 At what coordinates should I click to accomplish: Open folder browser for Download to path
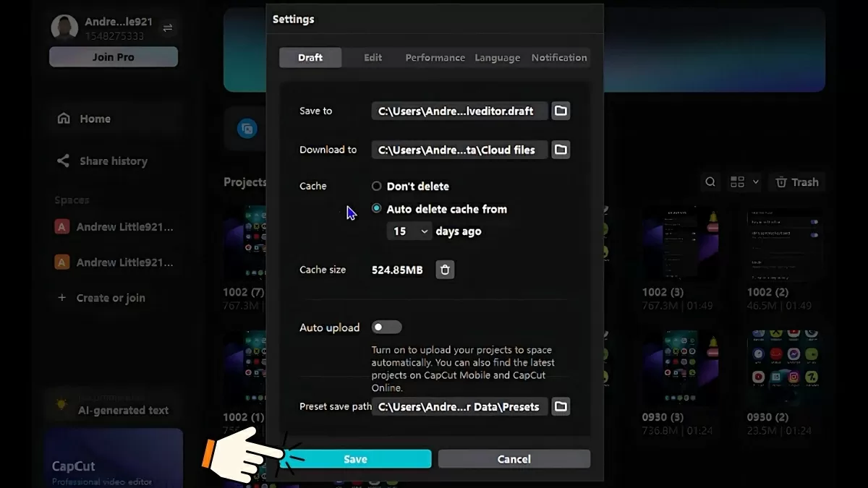point(561,150)
